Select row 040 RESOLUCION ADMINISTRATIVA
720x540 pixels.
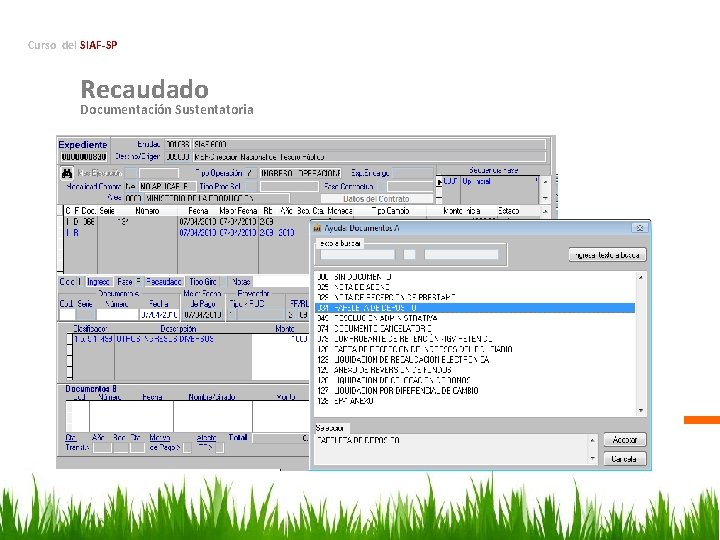pyautogui.click(x=475, y=318)
